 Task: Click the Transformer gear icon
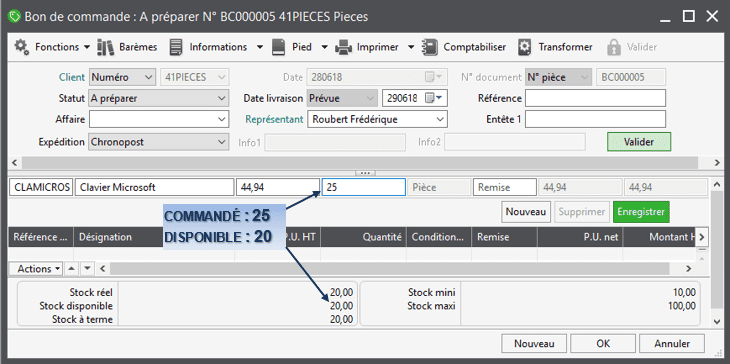[525, 47]
